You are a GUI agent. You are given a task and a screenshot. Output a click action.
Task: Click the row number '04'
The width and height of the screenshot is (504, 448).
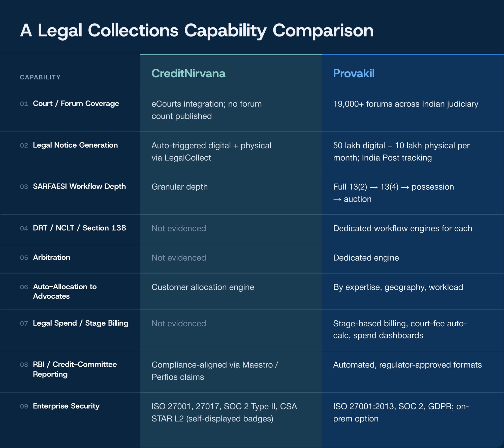[24, 228]
